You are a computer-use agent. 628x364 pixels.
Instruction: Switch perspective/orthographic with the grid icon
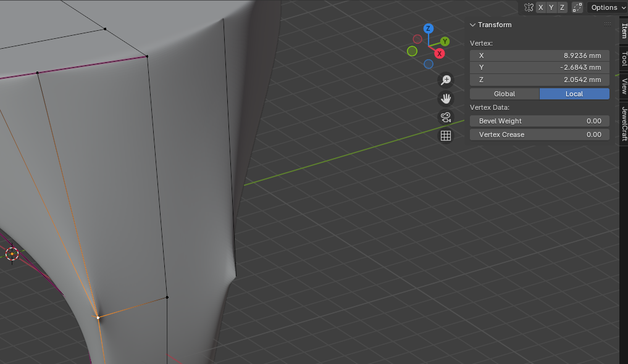tap(445, 136)
